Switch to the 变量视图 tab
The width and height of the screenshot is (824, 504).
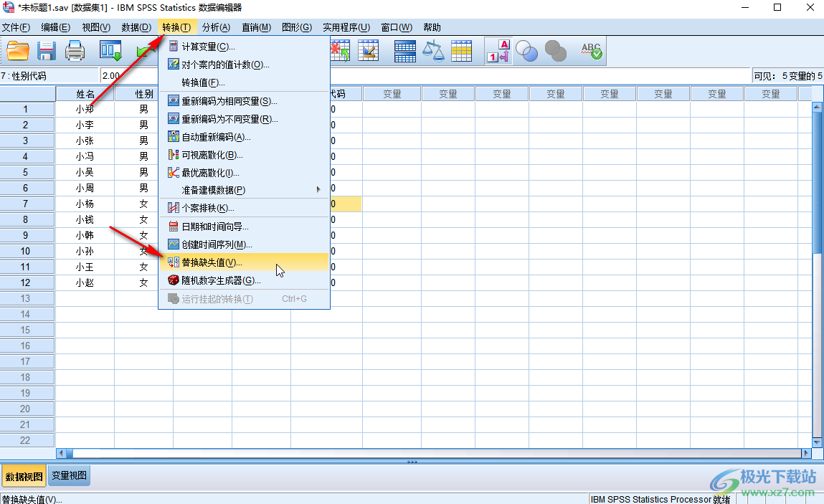tap(69, 475)
